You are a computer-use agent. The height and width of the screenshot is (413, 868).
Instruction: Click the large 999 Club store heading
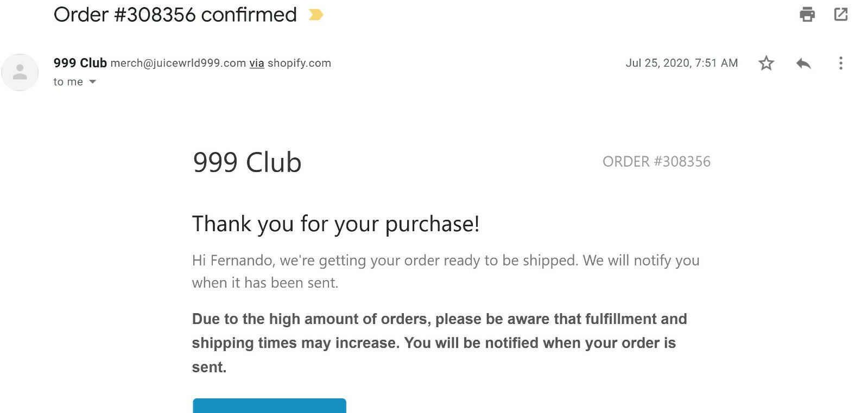247,162
